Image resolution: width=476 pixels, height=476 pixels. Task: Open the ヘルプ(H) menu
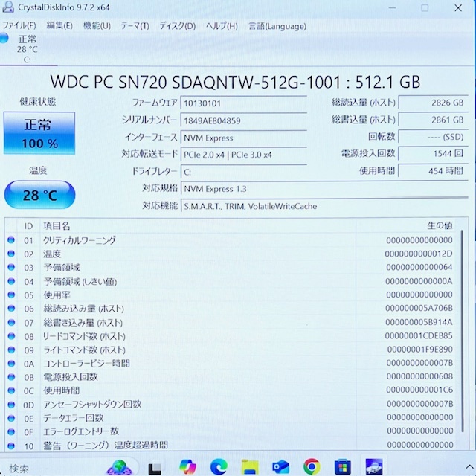(x=222, y=26)
